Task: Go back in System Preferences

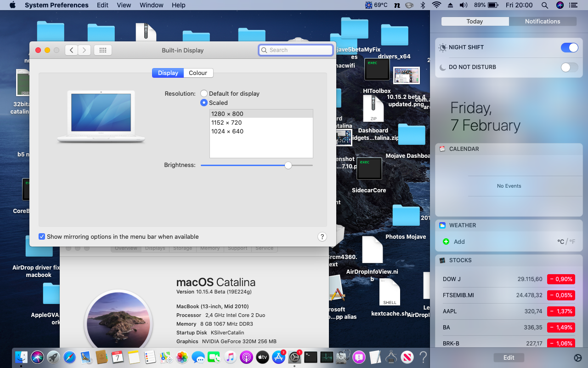Action: [x=71, y=50]
